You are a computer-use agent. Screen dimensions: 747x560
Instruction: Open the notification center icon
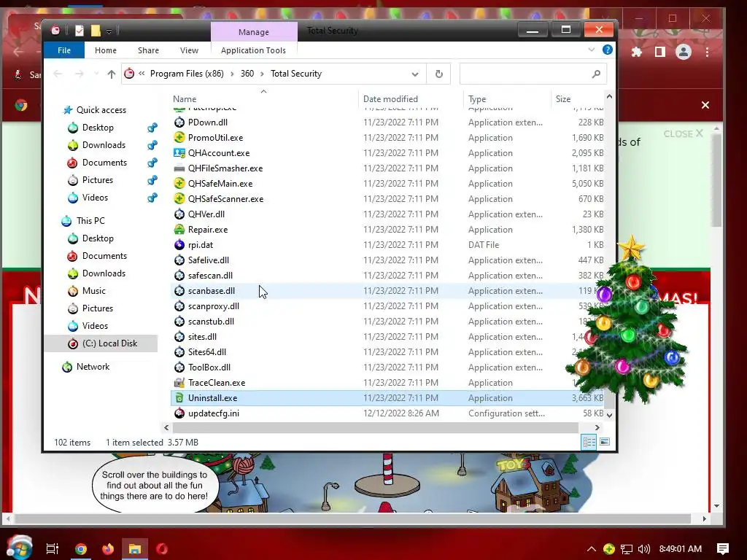(722, 548)
